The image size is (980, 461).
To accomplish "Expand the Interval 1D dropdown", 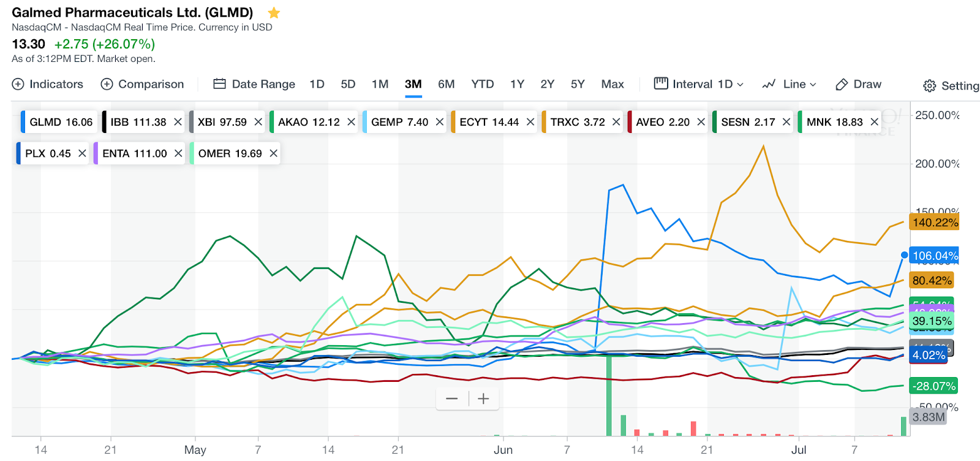I will coord(699,84).
